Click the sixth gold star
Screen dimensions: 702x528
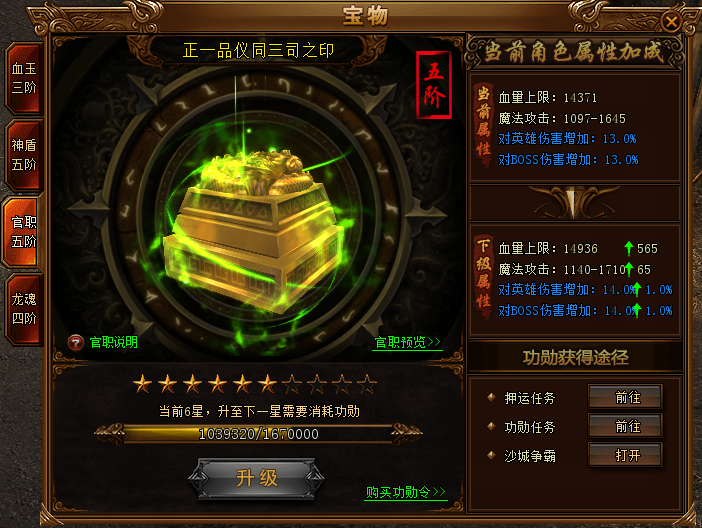click(x=268, y=384)
